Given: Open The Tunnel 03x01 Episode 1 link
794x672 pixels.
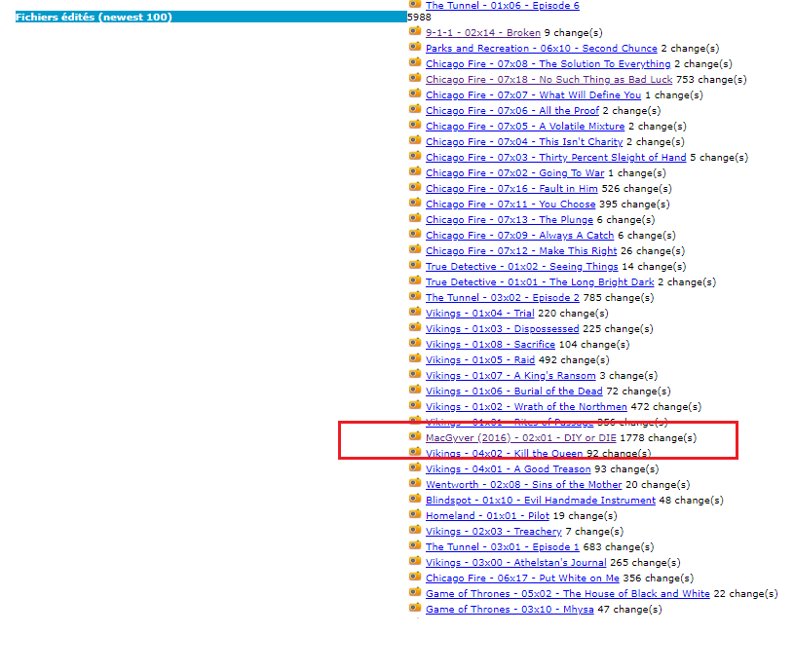Looking at the screenshot, I should (x=502, y=547).
